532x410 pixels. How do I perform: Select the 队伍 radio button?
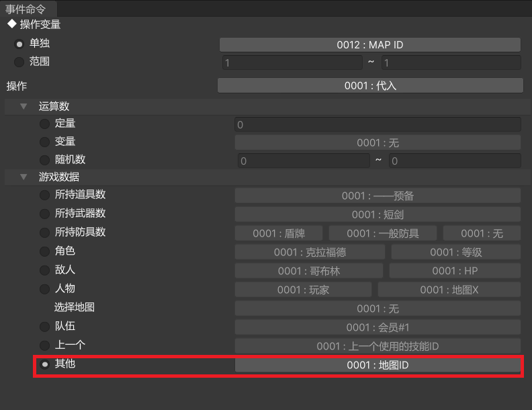click(44, 327)
